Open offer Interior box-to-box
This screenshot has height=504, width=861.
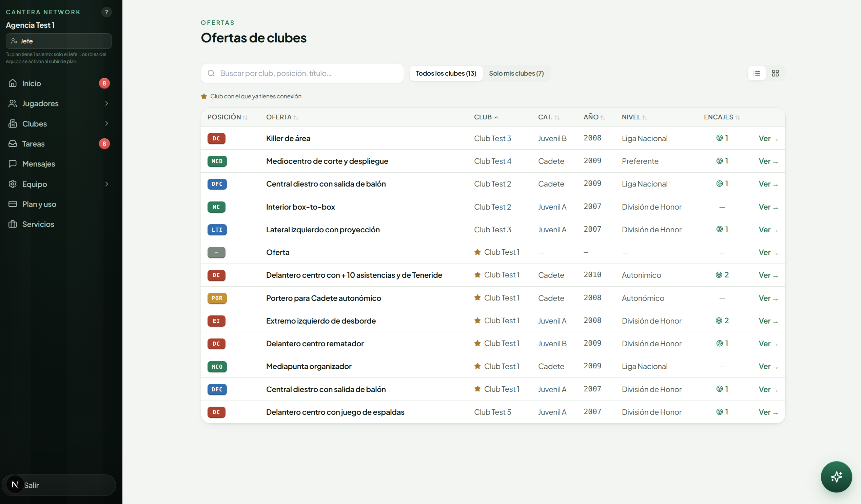tap(300, 207)
